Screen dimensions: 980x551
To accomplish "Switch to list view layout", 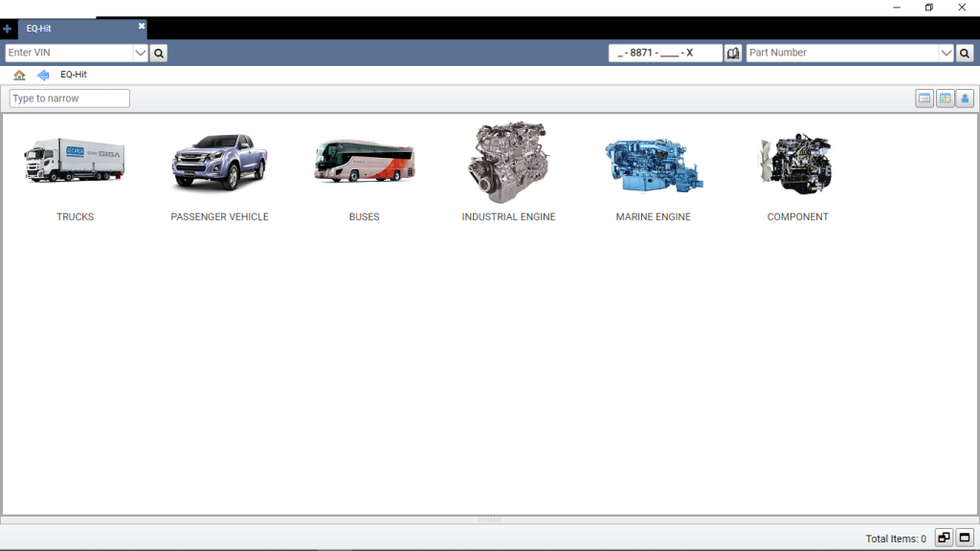I will [x=924, y=98].
